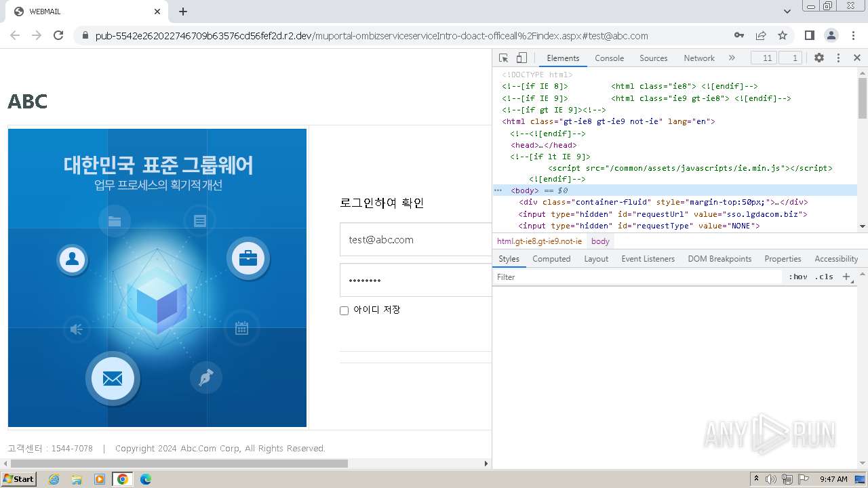The width and height of the screenshot is (868, 488).
Task: Expand the head element node
Action: point(543,145)
